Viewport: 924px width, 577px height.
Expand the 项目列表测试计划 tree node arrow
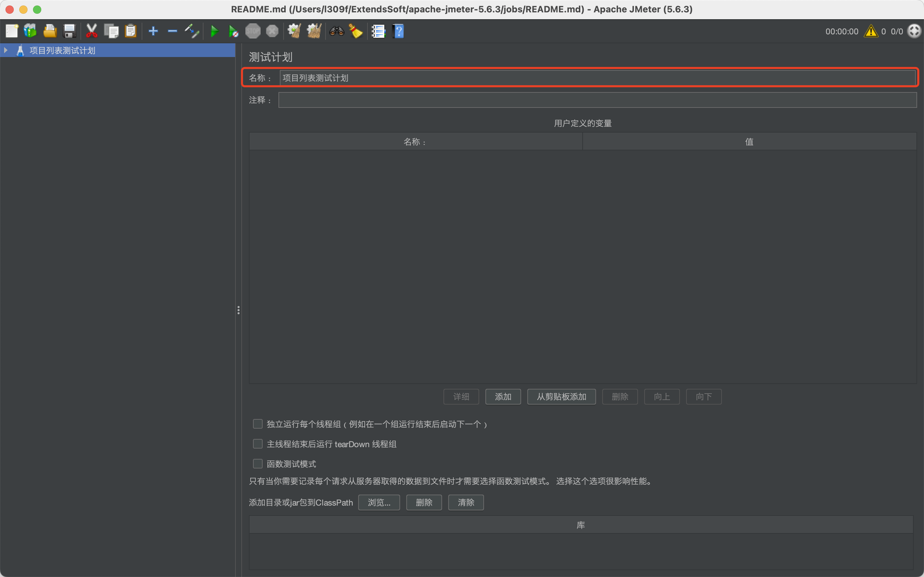click(x=6, y=50)
